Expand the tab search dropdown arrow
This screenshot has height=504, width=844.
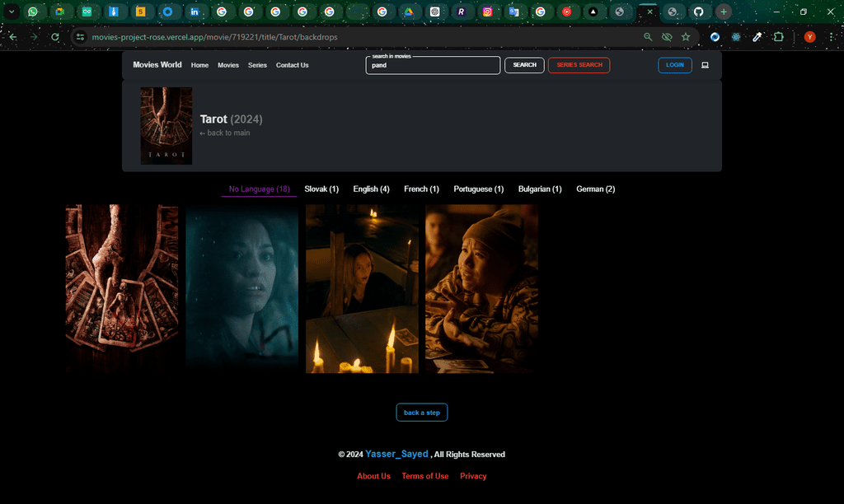tap(12, 12)
